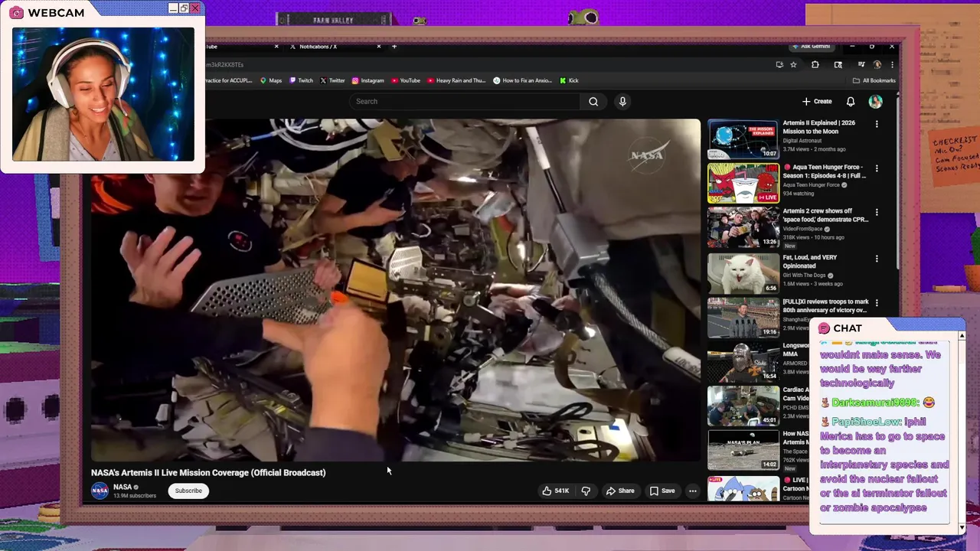Open YouTube notifications bell
The image size is (980, 551).
coord(851,101)
